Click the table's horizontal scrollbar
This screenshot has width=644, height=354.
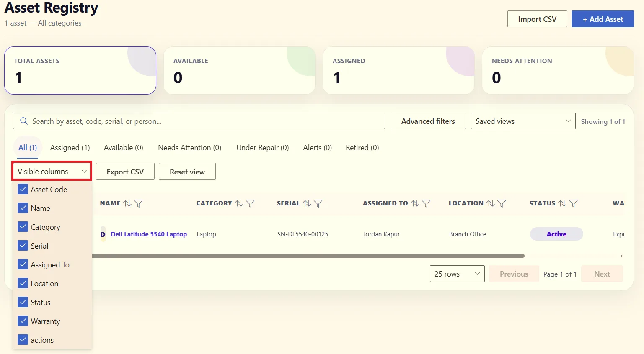click(308, 256)
